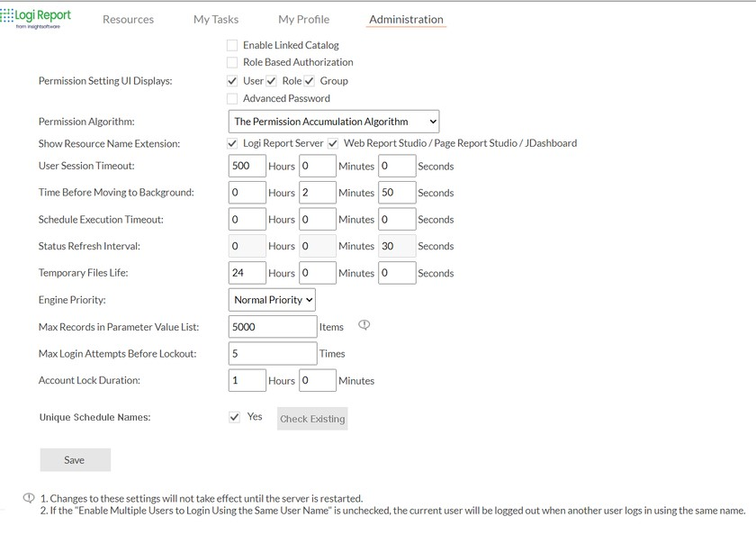The width and height of the screenshot is (756, 535).
Task: Click the User Session Timeout hours field
Action: [x=247, y=167]
